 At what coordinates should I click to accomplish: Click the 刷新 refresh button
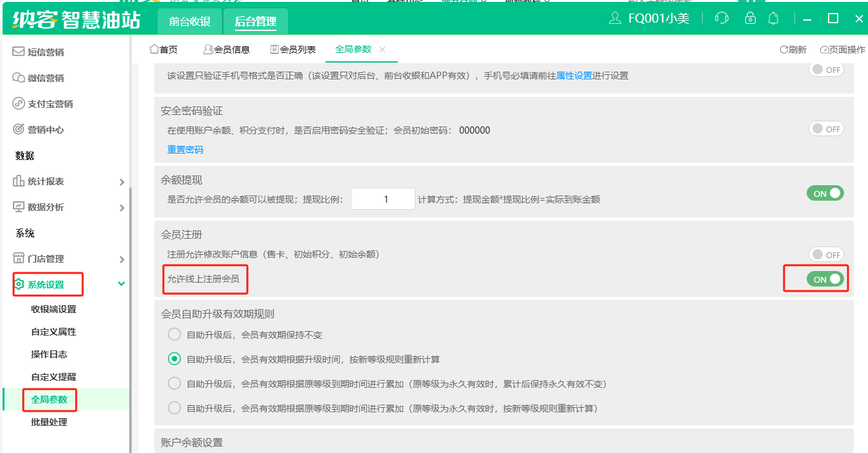point(793,50)
